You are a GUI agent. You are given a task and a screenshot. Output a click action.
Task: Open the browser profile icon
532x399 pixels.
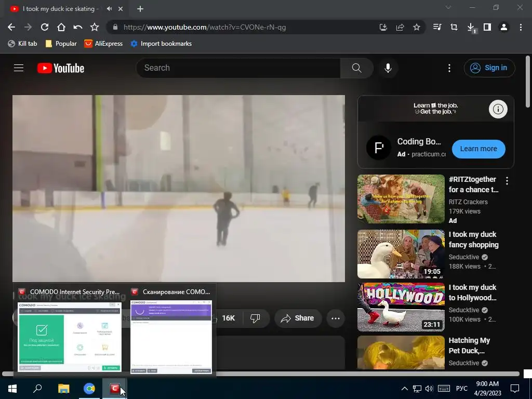(504, 27)
